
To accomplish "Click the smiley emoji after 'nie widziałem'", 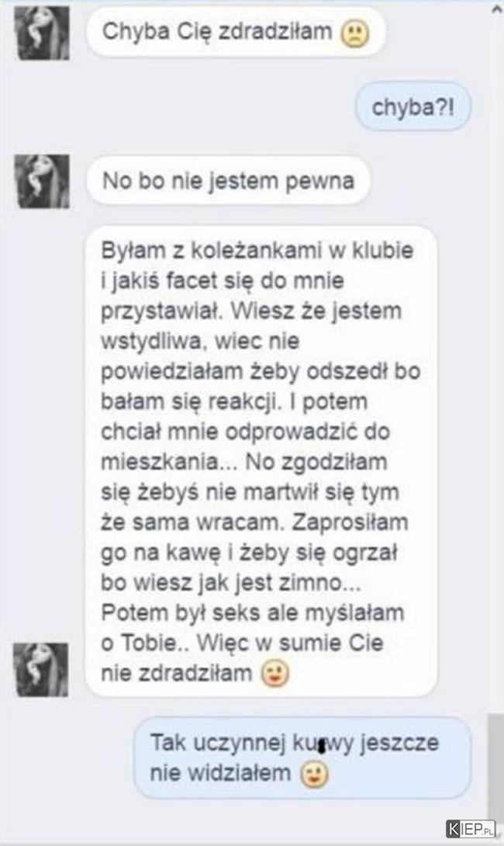I will pyautogui.click(x=315, y=775).
